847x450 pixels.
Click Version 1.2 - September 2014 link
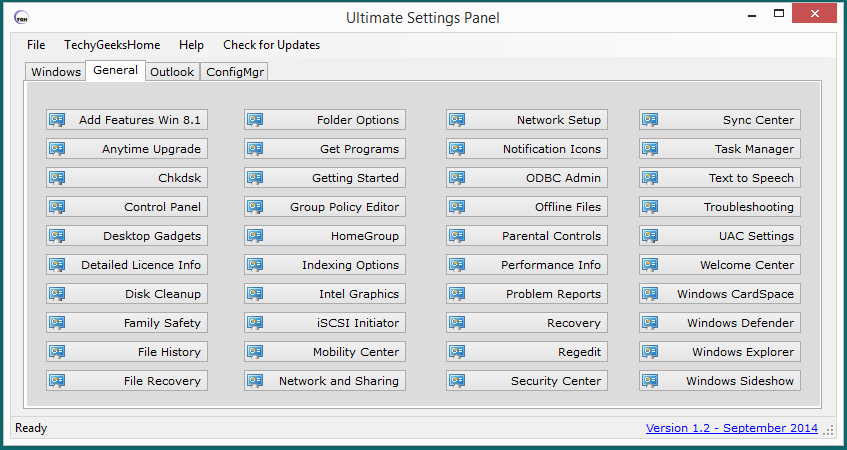point(732,428)
